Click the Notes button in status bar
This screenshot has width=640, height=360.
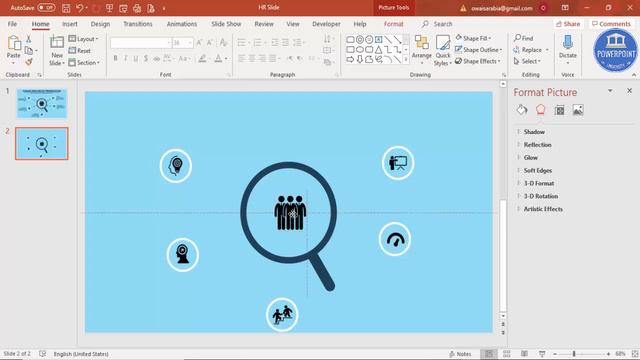460,354
